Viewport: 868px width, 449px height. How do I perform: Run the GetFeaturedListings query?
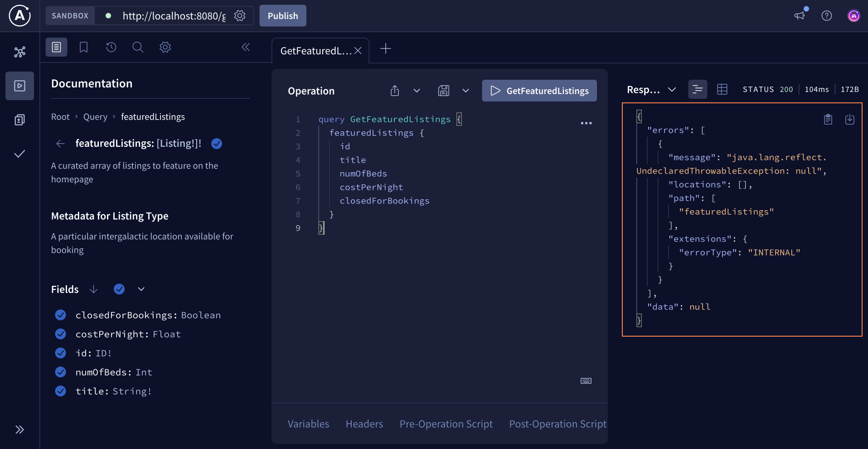[539, 91]
